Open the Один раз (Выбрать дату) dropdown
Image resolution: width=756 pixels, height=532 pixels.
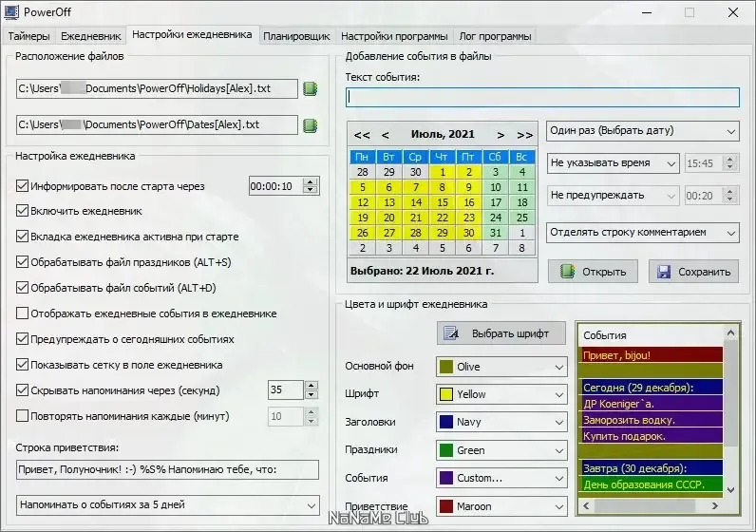[x=643, y=131]
